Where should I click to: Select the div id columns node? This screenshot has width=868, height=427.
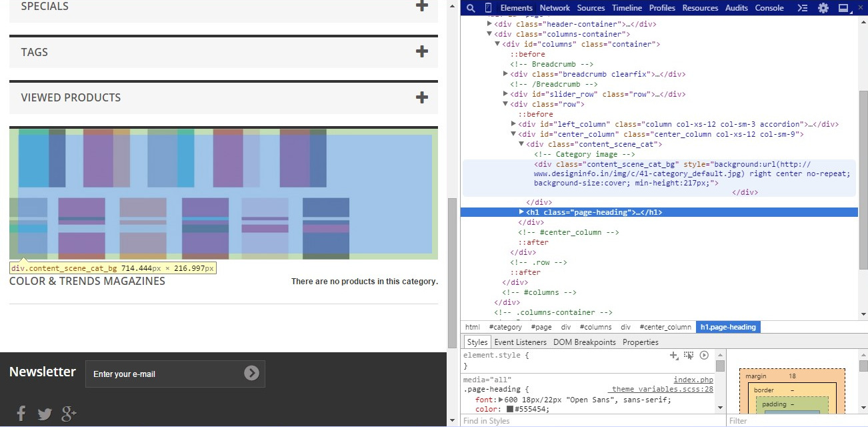click(x=581, y=44)
